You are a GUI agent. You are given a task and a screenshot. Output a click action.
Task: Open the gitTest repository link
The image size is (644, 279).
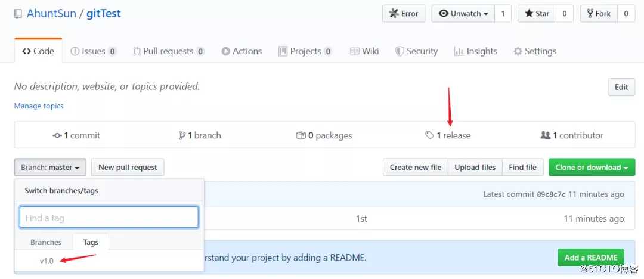point(104,14)
